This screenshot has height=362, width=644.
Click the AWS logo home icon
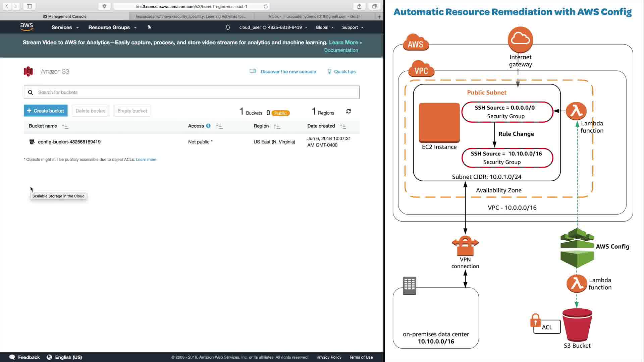tap(26, 27)
